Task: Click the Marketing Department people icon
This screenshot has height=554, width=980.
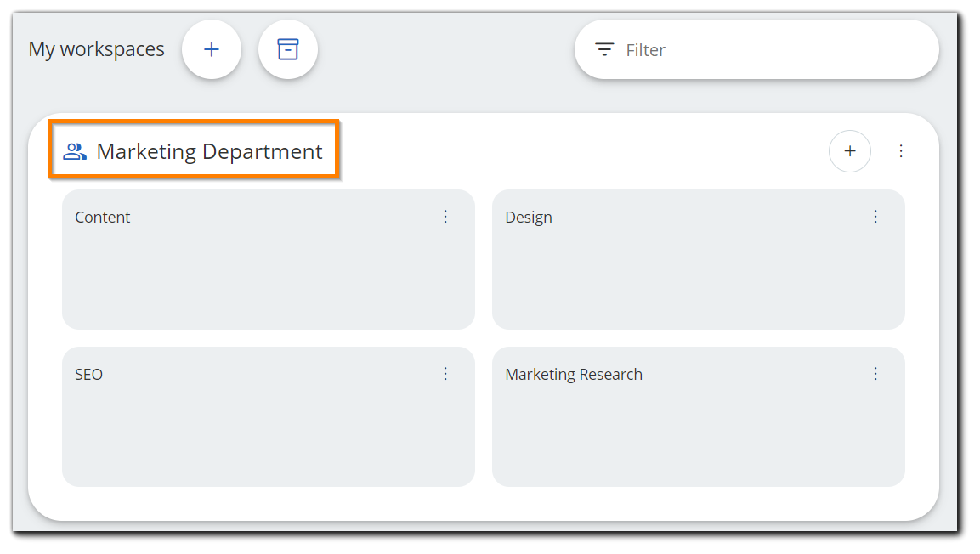Action: pyautogui.click(x=75, y=151)
